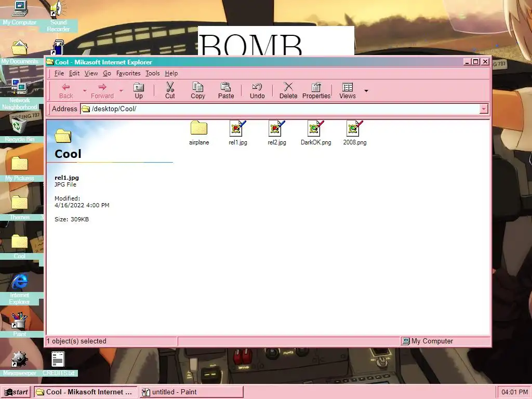532x399 pixels.
Task: Open the File menu
Action: tap(59, 73)
